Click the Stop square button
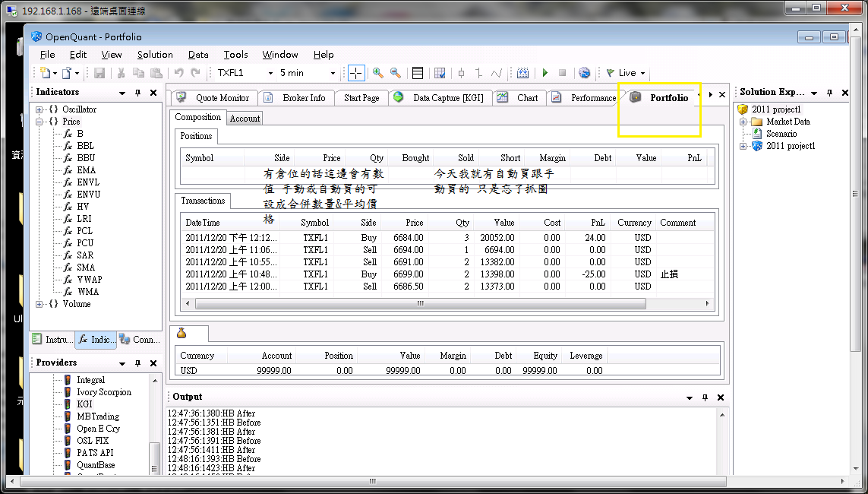The image size is (868, 494). coord(563,73)
